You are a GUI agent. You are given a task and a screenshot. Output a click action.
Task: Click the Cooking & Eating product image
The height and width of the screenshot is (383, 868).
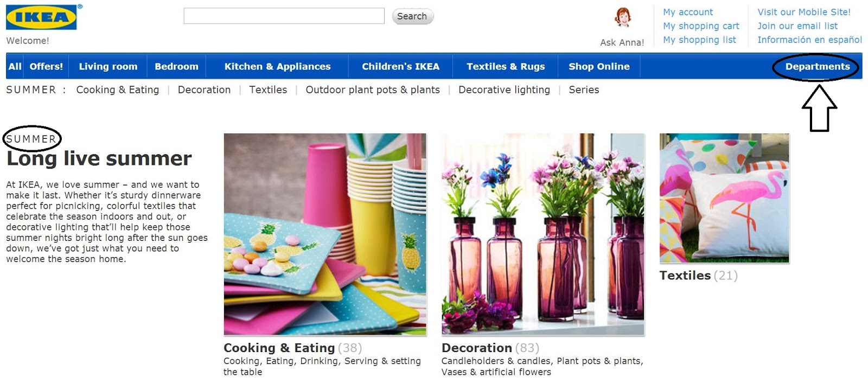pos(325,234)
